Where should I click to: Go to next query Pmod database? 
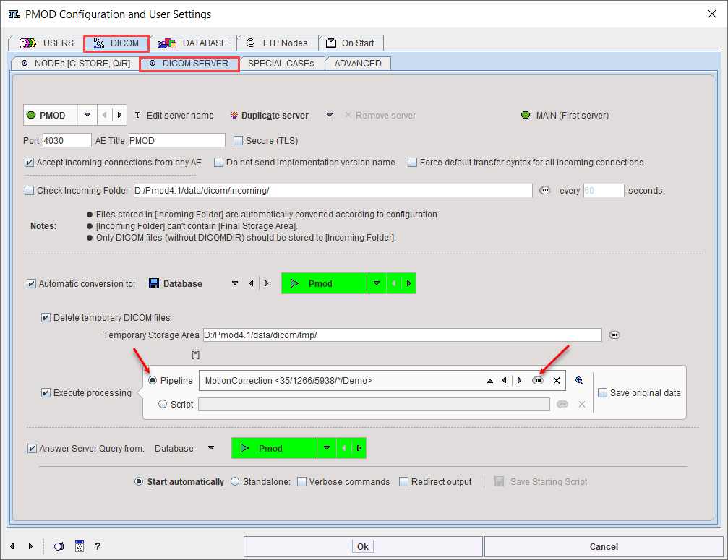(359, 448)
